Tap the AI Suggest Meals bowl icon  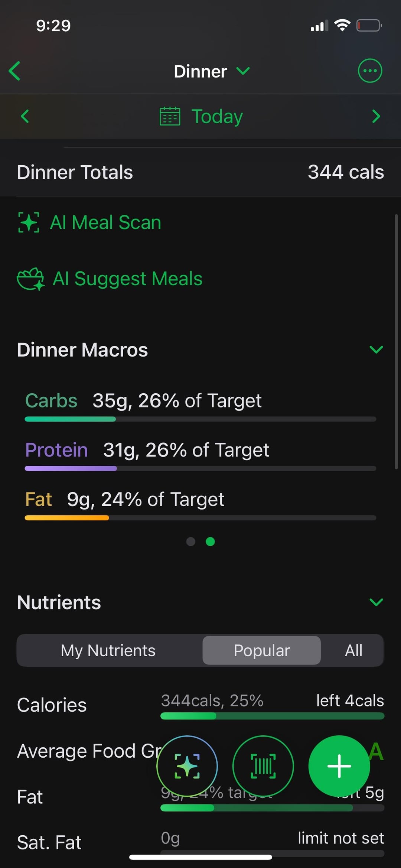coord(30,279)
